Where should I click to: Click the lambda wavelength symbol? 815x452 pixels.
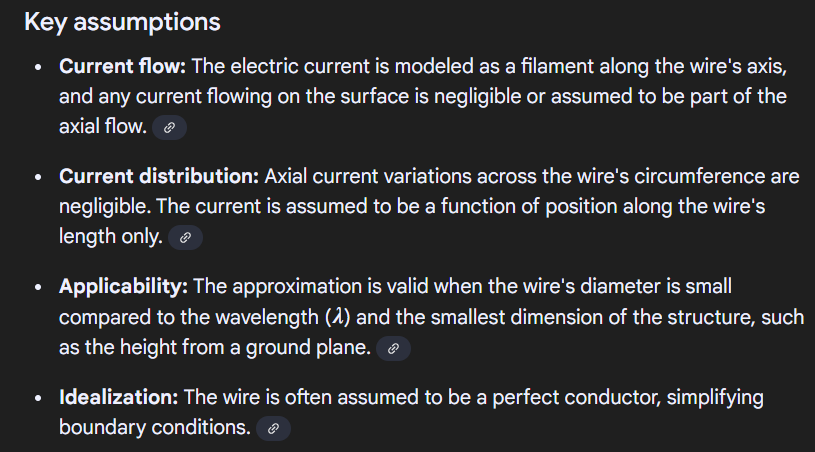(336, 317)
